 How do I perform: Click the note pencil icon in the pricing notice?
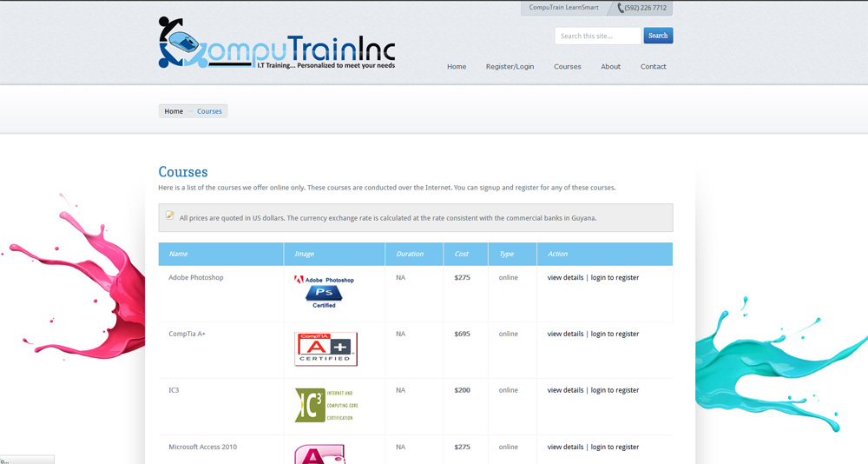pos(170,215)
